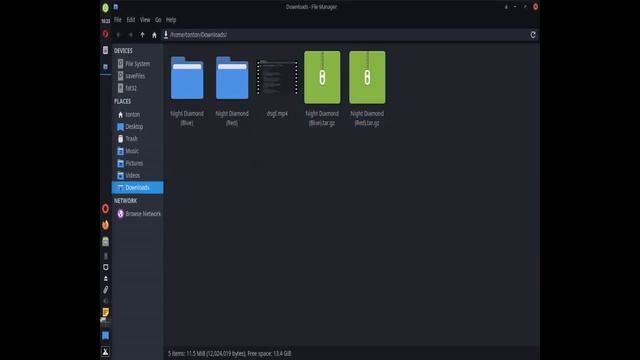Open the File menu
Screen dimensions: 640x360
(118, 20)
